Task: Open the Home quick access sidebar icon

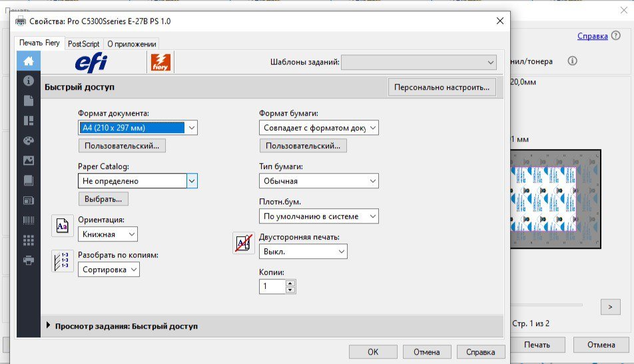Action: pos(28,61)
